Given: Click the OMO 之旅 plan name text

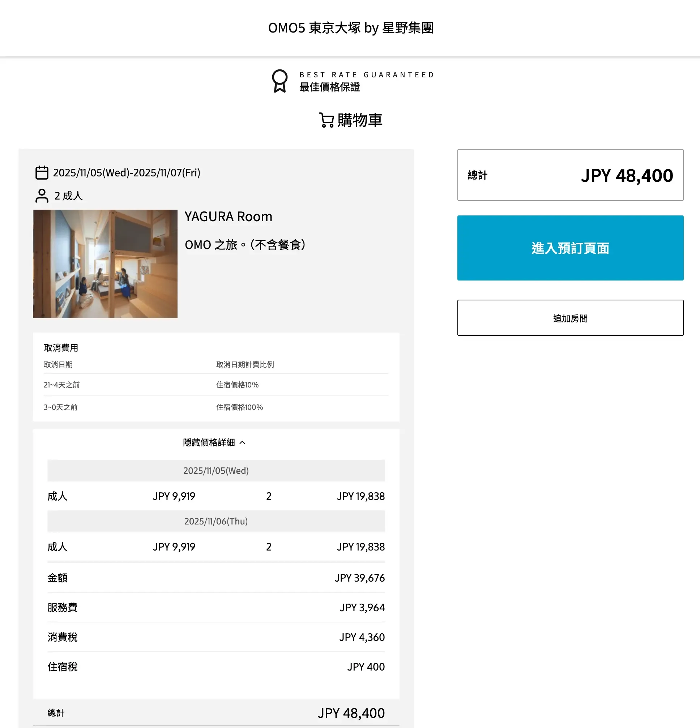Looking at the screenshot, I should (x=245, y=245).
